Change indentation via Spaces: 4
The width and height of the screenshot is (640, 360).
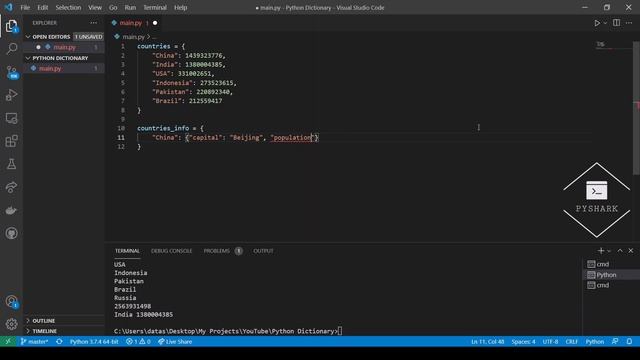(523, 342)
